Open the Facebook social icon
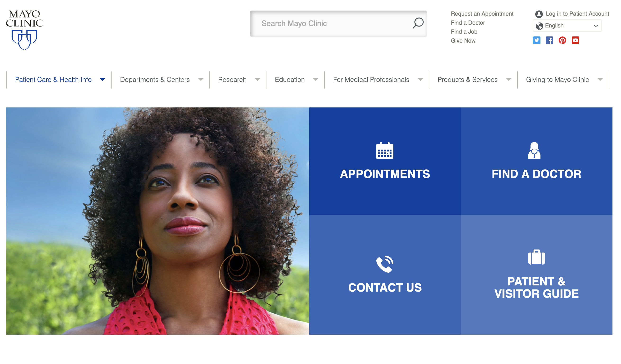This screenshot has width=621, height=364. tap(549, 40)
